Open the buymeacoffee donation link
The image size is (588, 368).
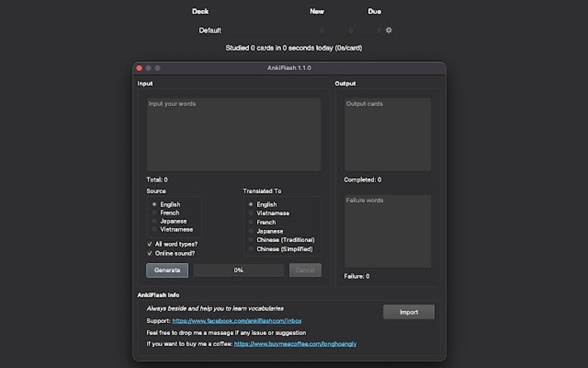tap(295, 343)
